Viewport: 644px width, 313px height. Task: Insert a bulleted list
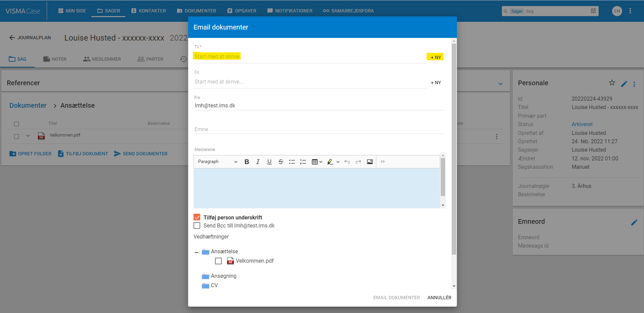[x=292, y=162]
